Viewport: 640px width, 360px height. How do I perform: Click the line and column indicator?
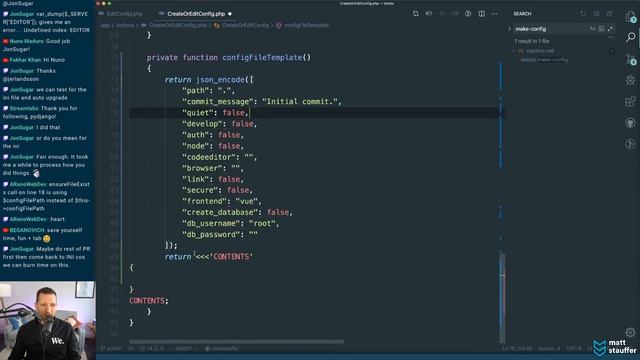[x=517, y=349]
